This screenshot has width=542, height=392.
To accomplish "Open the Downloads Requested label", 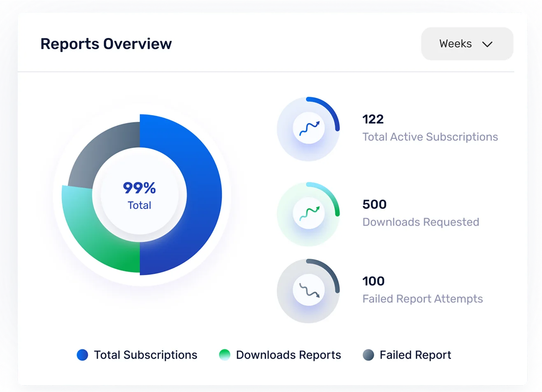I will [x=421, y=222].
